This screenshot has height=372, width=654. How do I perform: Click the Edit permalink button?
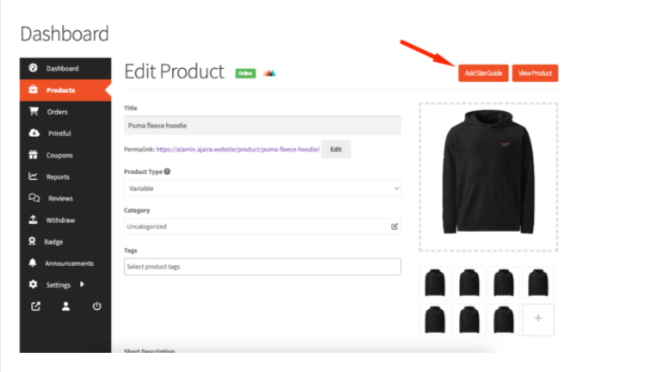pyautogui.click(x=336, y=149)
